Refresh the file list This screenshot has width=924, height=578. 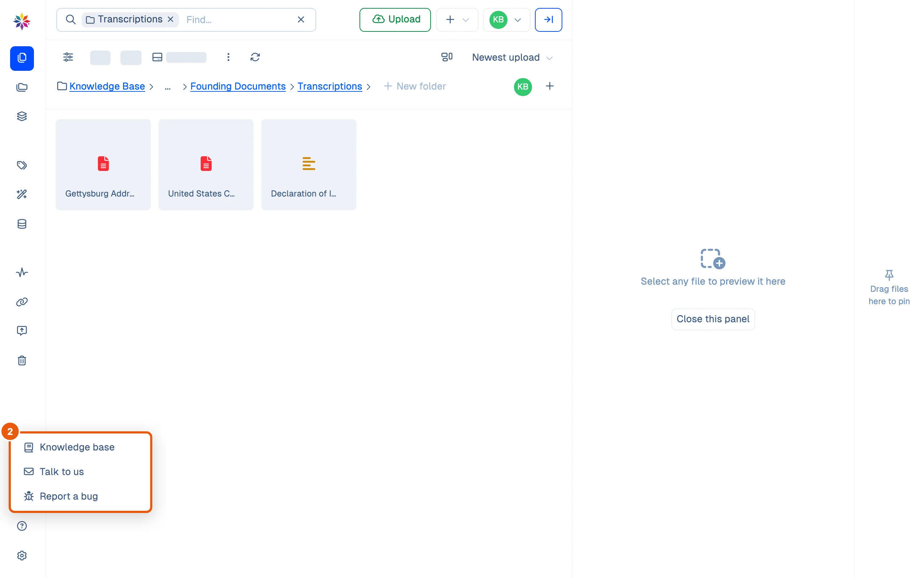[255, 57]
